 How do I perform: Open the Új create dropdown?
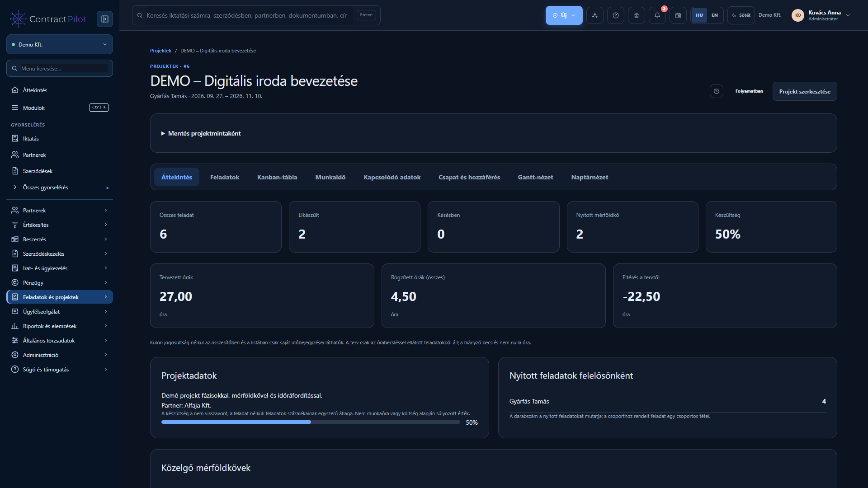[564, 15]
